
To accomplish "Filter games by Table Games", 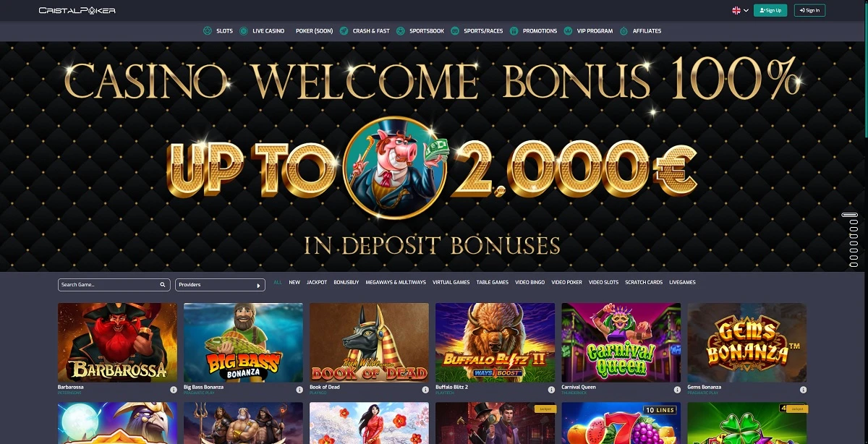I will click(x=492, y=282).
